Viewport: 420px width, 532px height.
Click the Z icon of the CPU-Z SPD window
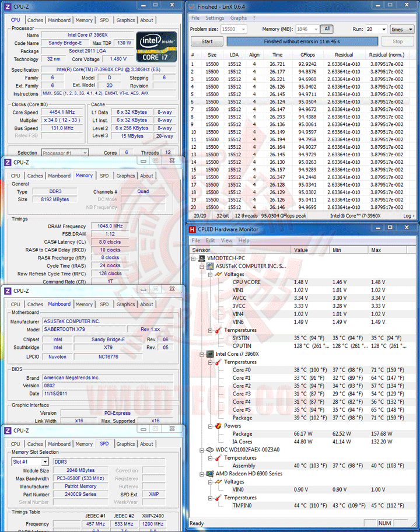8,430
